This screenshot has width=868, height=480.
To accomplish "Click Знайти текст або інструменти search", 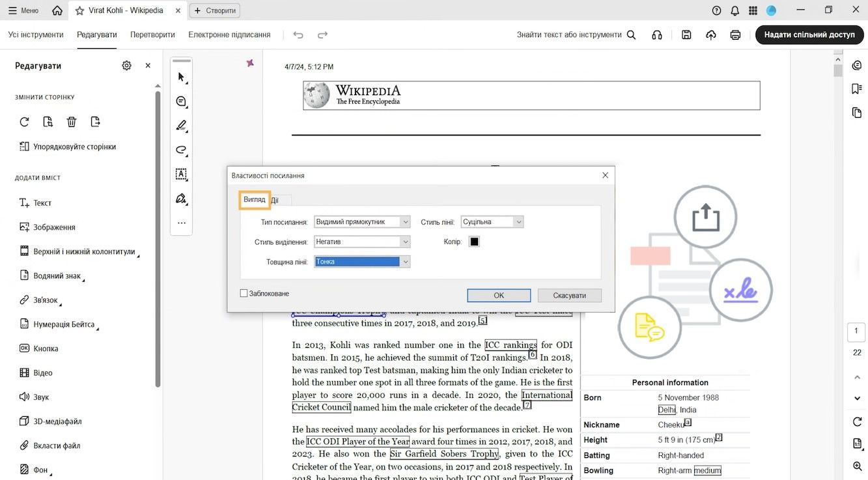I will tap(576, 35).
